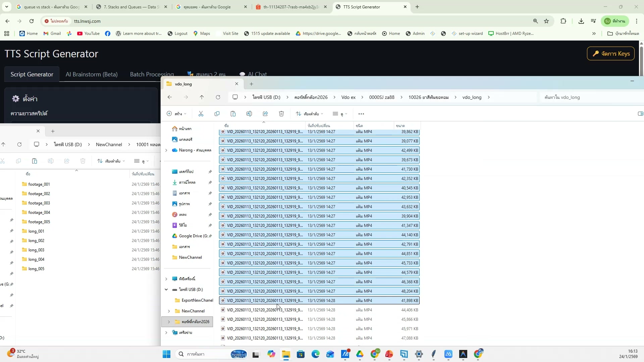644x362 pixels.
Task: Open the ดู view options dropdown
Action: [x=340, y=114]
